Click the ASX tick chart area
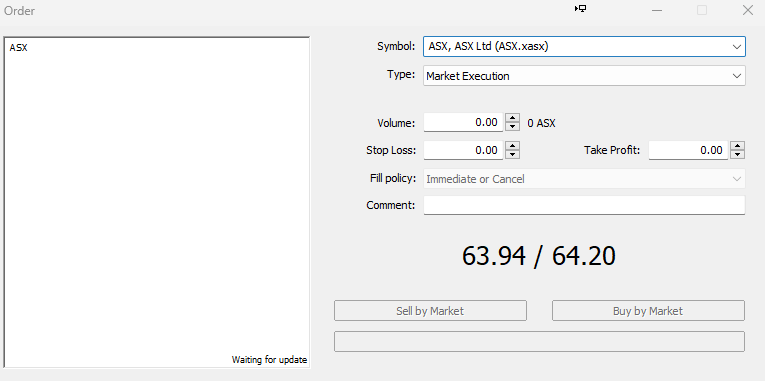 [x=157, y=202]
